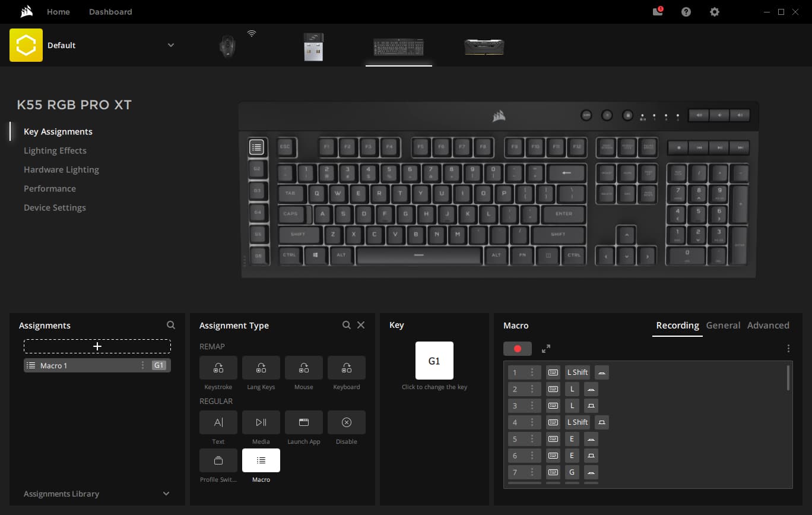
Task: Open the settings gear icon
Action: pyautogui.click(x=715, y=12)
